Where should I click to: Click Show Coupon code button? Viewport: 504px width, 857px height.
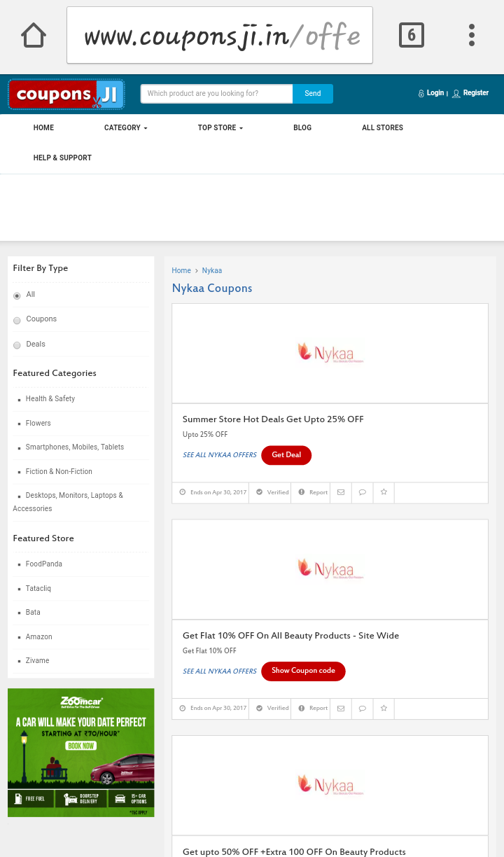[303, 671]
